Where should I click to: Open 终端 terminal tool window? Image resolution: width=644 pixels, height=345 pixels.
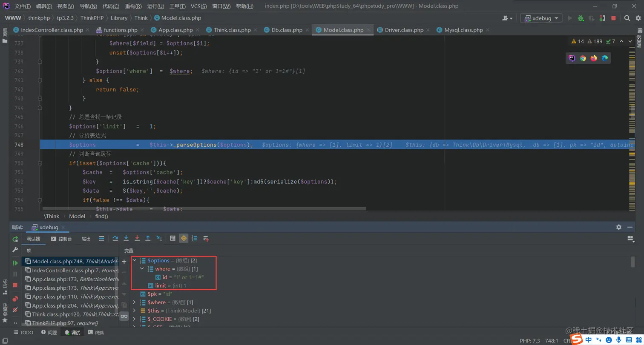pos(96,333)
